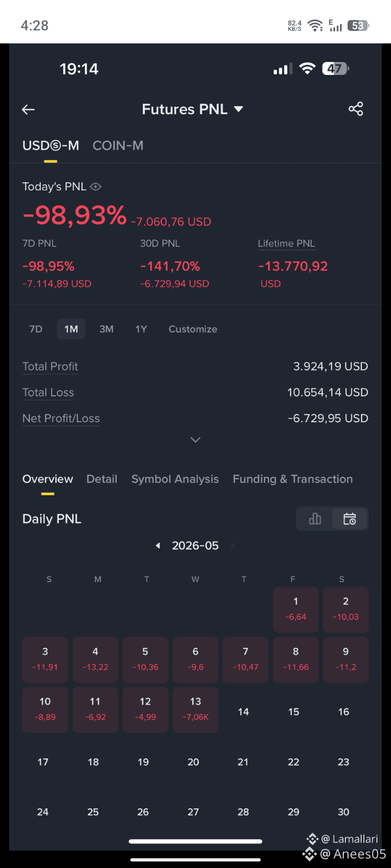Select the Detail tab
The image size is (391, 868).
click(102, 479)
